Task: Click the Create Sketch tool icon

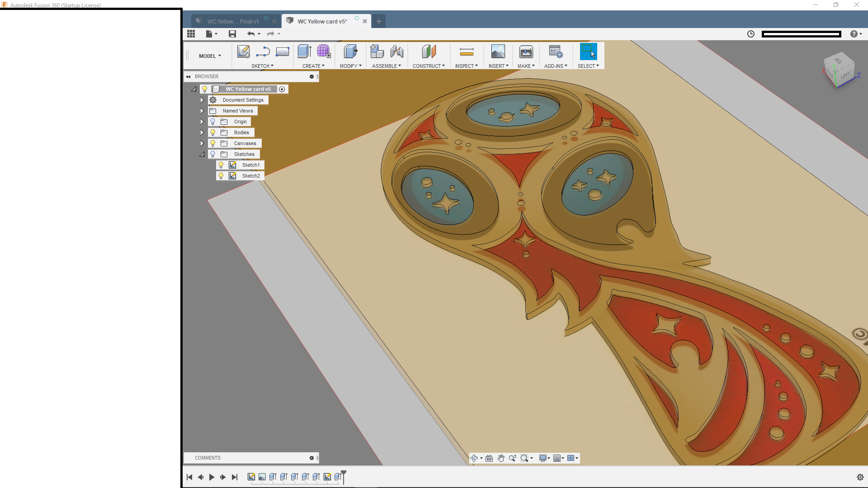Action: tap(243, 52)
